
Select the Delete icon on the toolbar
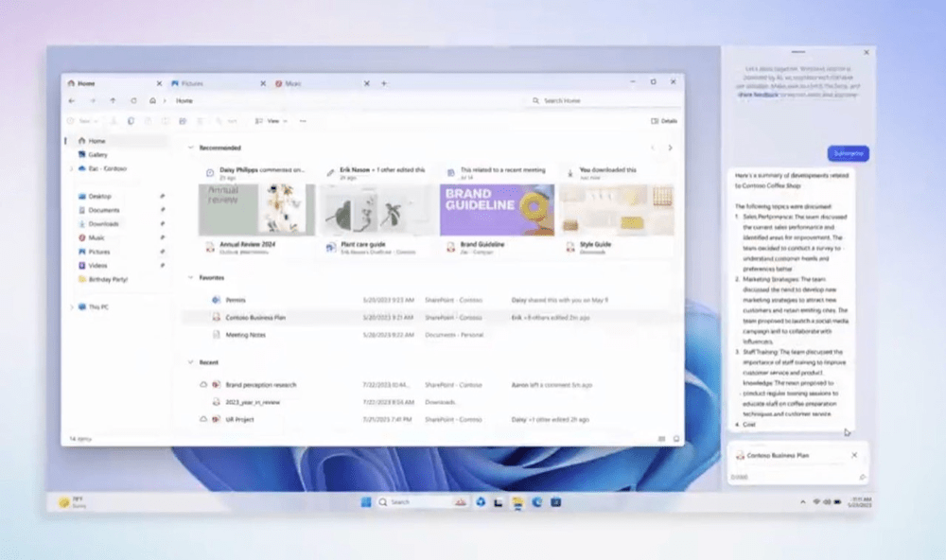(x=200, y=121)
